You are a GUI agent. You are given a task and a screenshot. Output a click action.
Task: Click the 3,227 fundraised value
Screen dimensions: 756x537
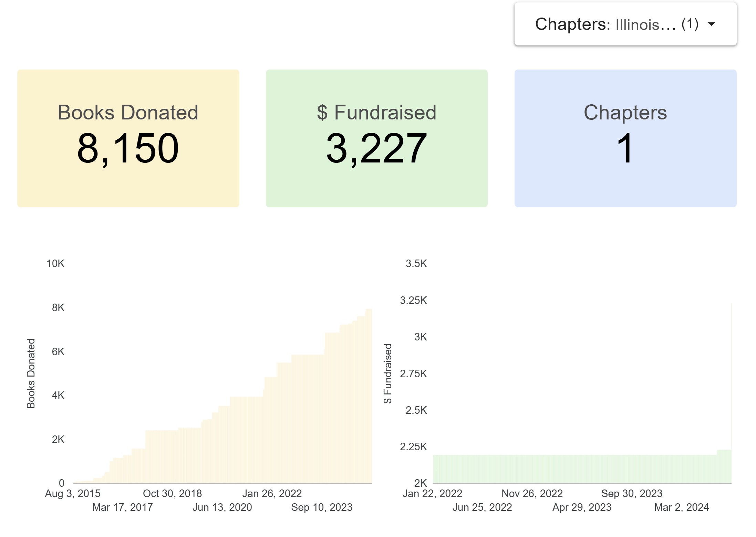[376, 148]
